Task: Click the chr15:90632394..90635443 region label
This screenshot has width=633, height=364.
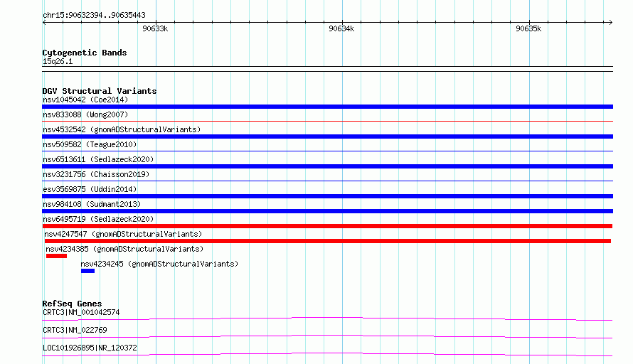Action: pyautogui.click(x=94, y=16)
